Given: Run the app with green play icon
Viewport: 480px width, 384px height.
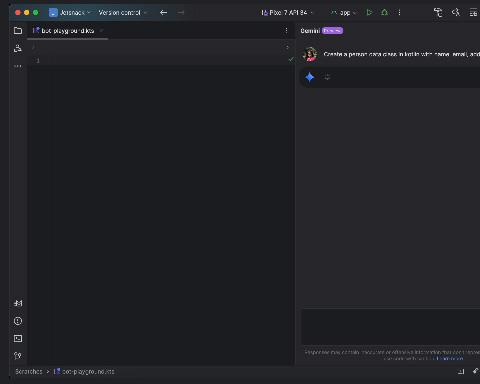Looking at the screenshot, I should pos(369,13).
